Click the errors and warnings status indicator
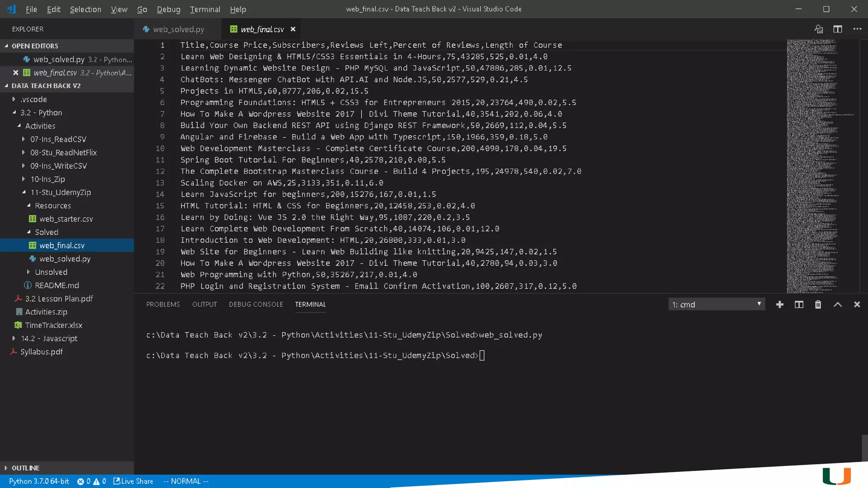 [91, 481]
